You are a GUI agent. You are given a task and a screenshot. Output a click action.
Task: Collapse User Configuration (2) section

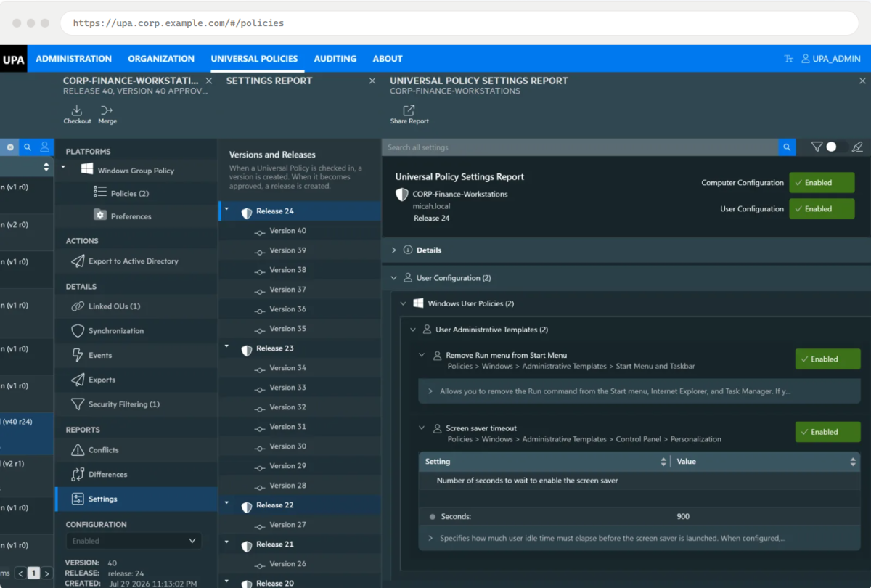pyautogui.click(x=394, y=278)
